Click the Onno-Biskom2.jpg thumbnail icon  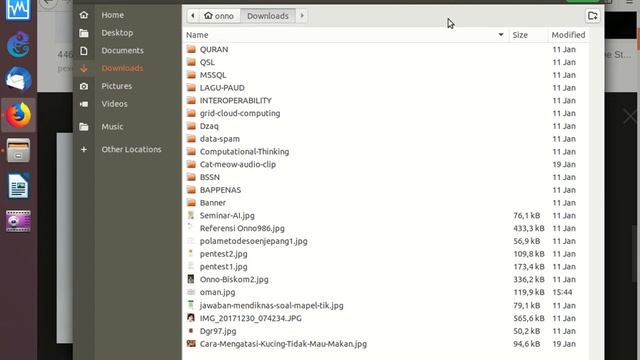tap(191, 279)
